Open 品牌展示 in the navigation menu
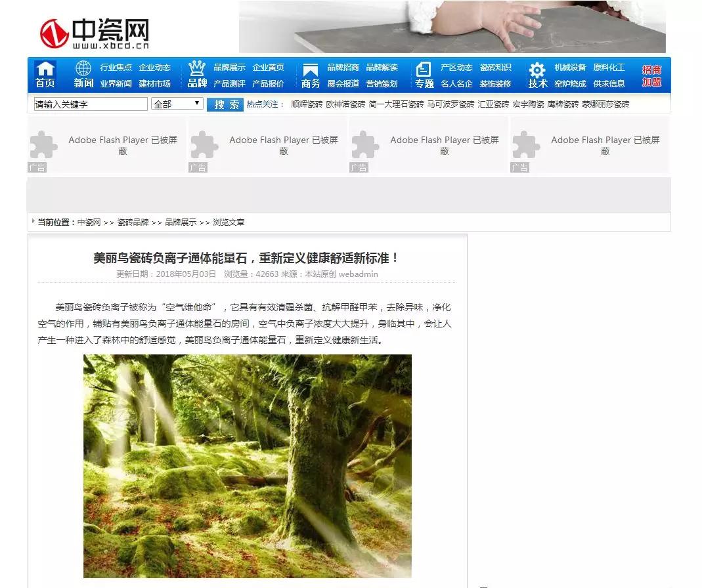 tap(229, 68)
